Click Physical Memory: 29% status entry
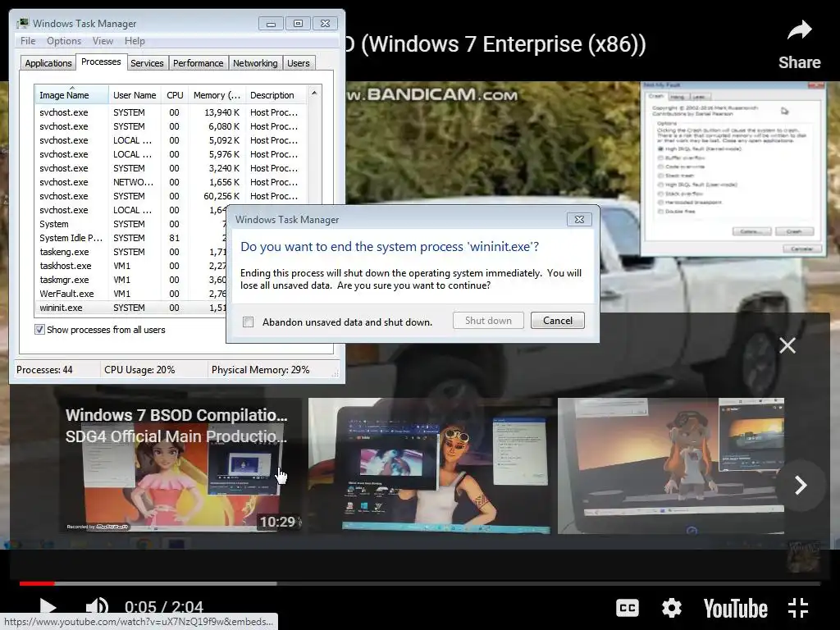This screenshot has width=840, height=630. (260, 370)
